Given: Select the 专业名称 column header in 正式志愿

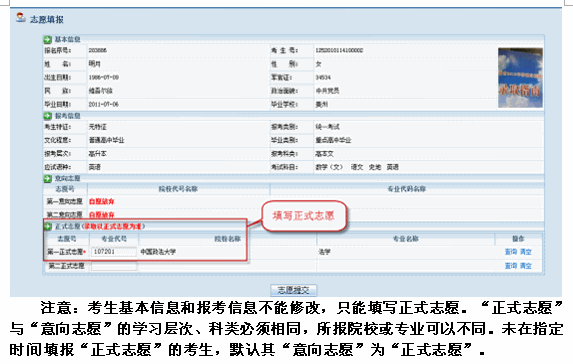Looking at the screenshot, I should tap(406, 239).
